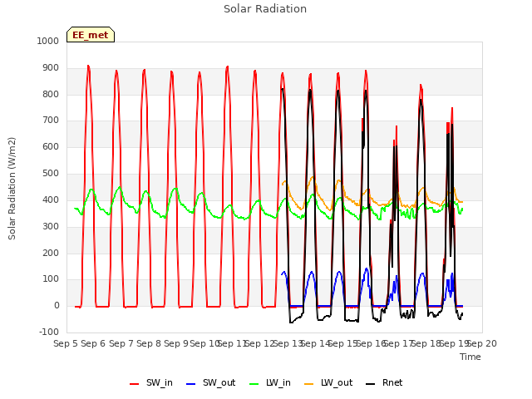Image resolution: width=532 pixels, height=399 pixels.
Task: Click the Sep 14 blue SW_out peak
Action: click(x=312, y=272)
